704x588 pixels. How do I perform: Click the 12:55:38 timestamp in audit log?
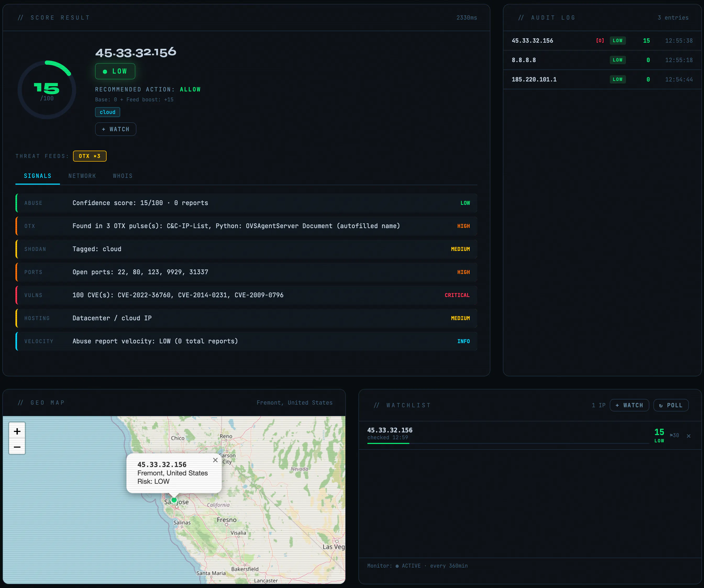click(x=679, y=41)
